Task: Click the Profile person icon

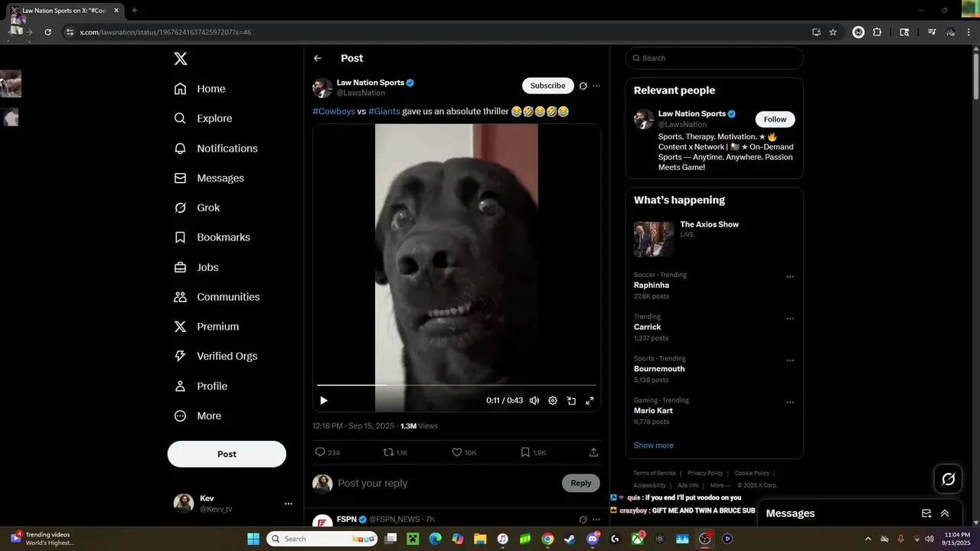Action: [x=180, y=386]
